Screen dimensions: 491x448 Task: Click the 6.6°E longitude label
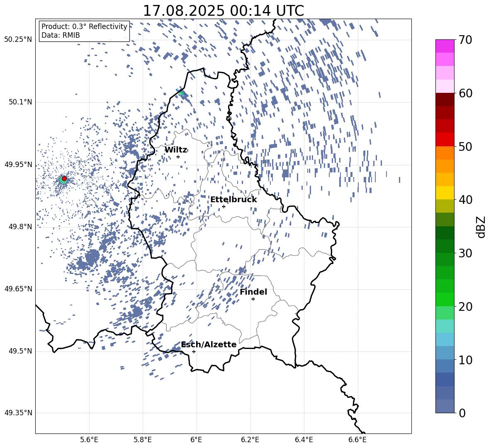coord(357,440)
